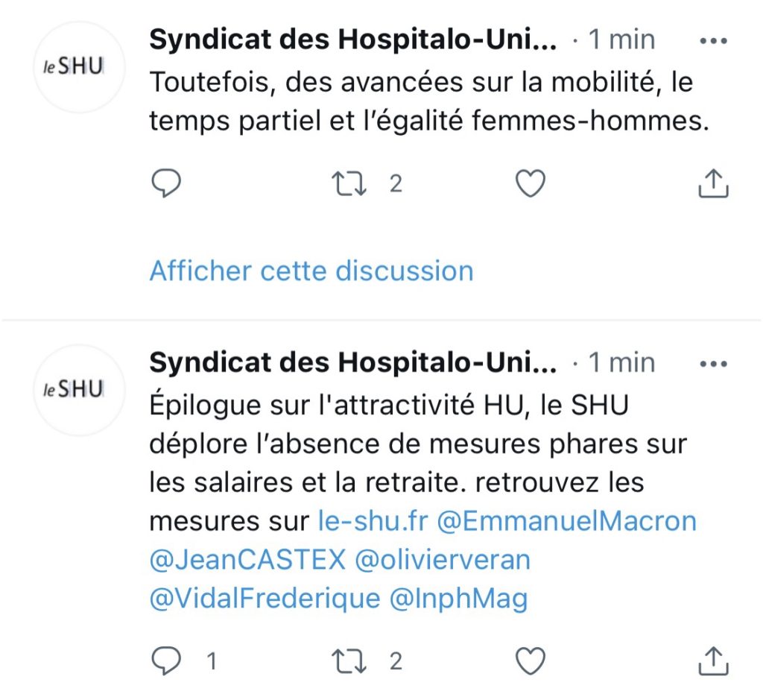The width and height of the screenshot is (763, 700).
Task: Reply to the Épilogue tweet
Action: 166,660
